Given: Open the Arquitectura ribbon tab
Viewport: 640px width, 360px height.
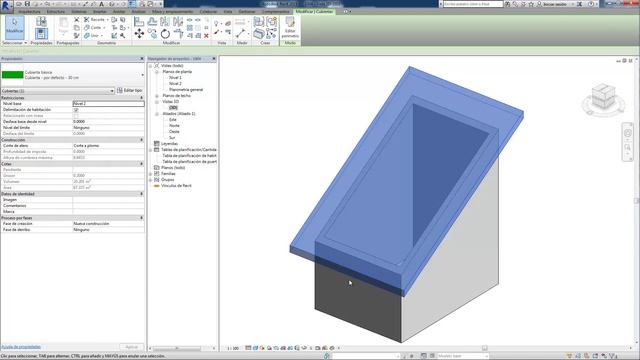Looking at the screenshot, I should tap(29, 12).
